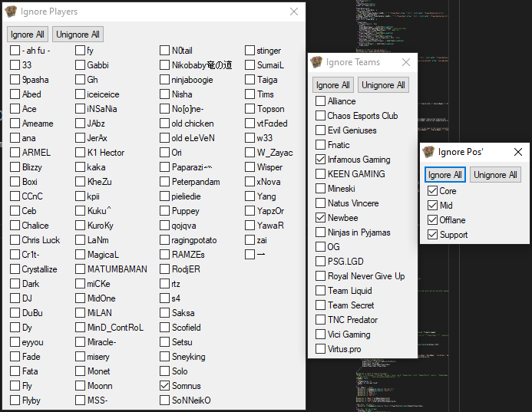Check the Mineski team checkbox
Image resolution: width=532 pixels, height=412 pixels.
[320, 188]
